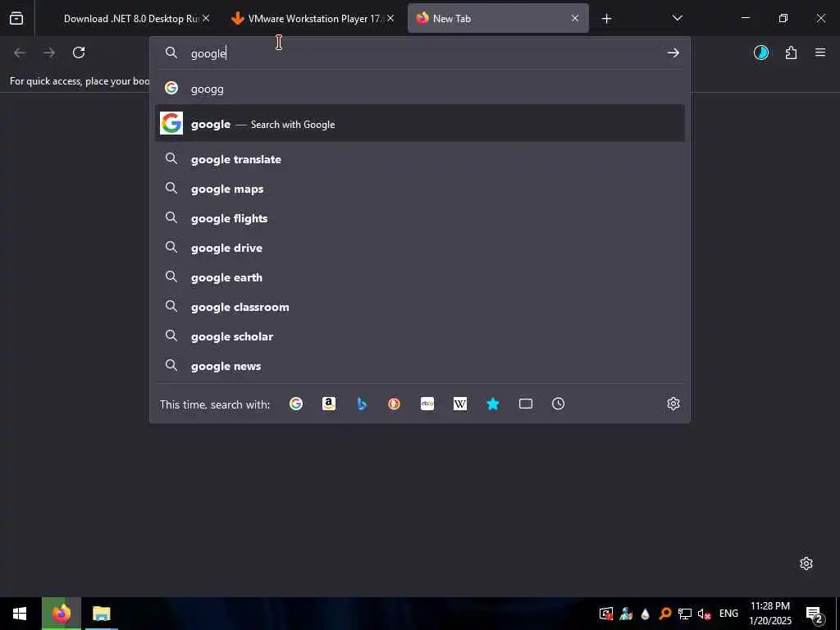
Task: Close the Download .NET 8.0 tab
Action: pos(206,18)
